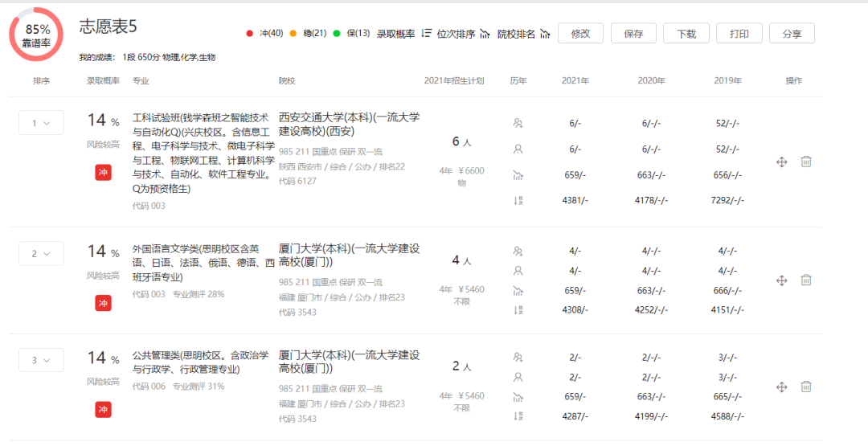Click the 85% 靠谱率 progress ring

[36, 35]
